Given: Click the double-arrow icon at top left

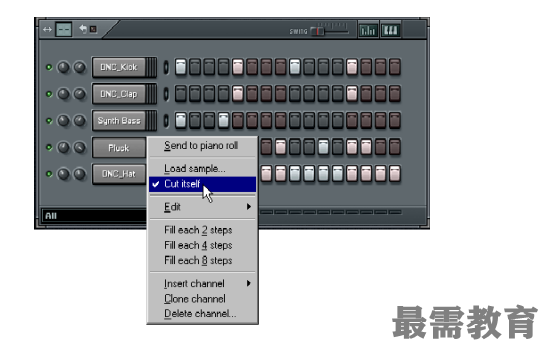Looking at the screenshot, I should 47,30.
